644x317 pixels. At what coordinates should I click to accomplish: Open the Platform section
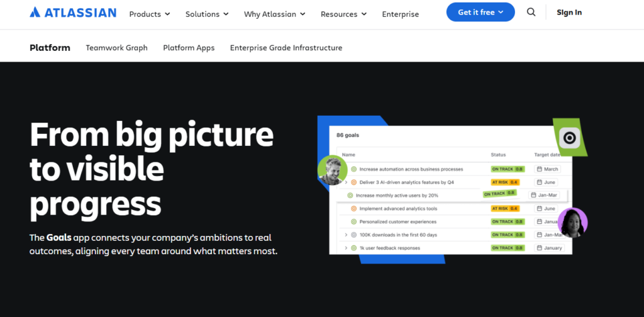[x=50, y=48]
